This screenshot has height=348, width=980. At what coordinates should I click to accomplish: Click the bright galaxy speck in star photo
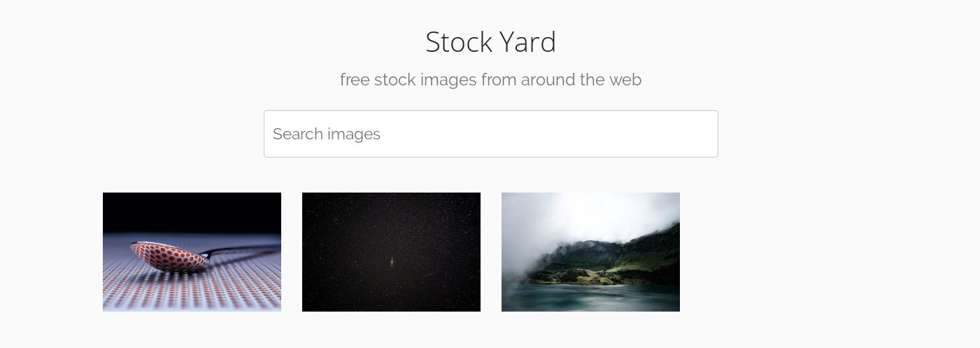(x=392, y=263)
